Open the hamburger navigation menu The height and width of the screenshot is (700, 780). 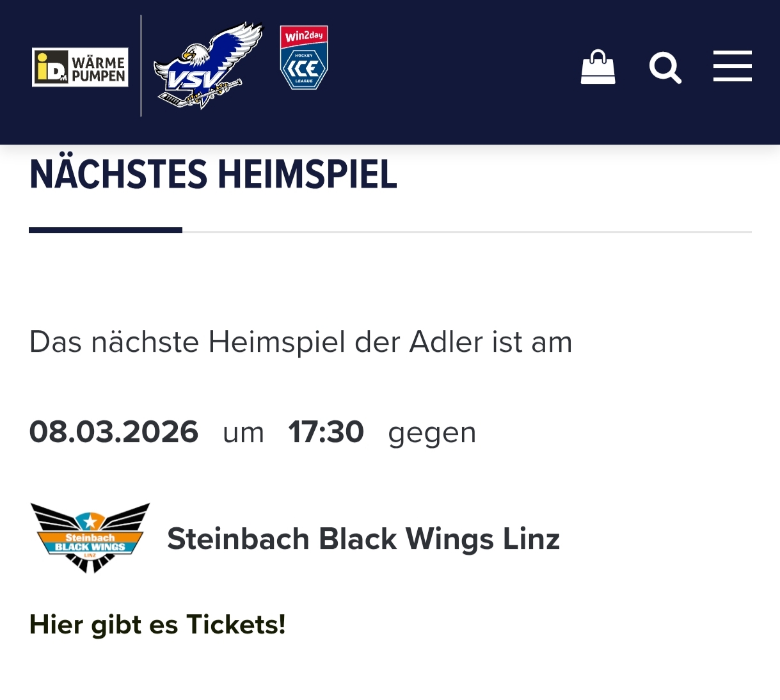[x=732, y=66]
